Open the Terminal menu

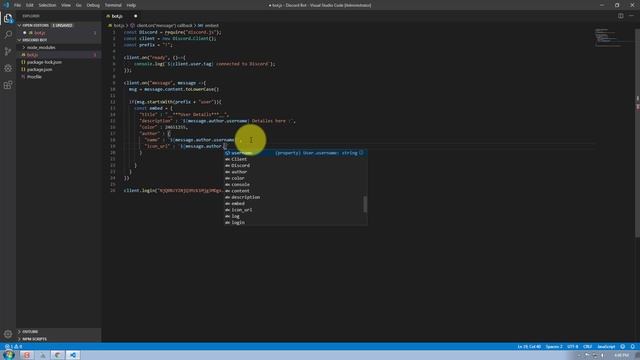tap(113, 5)
